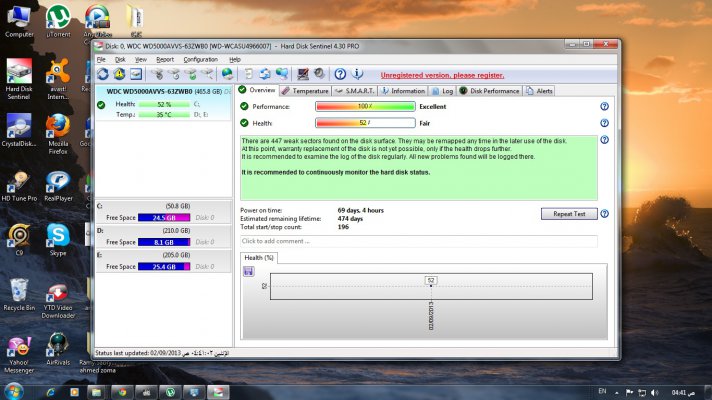Click the help icon beside Repeat Test

(604, 213)
